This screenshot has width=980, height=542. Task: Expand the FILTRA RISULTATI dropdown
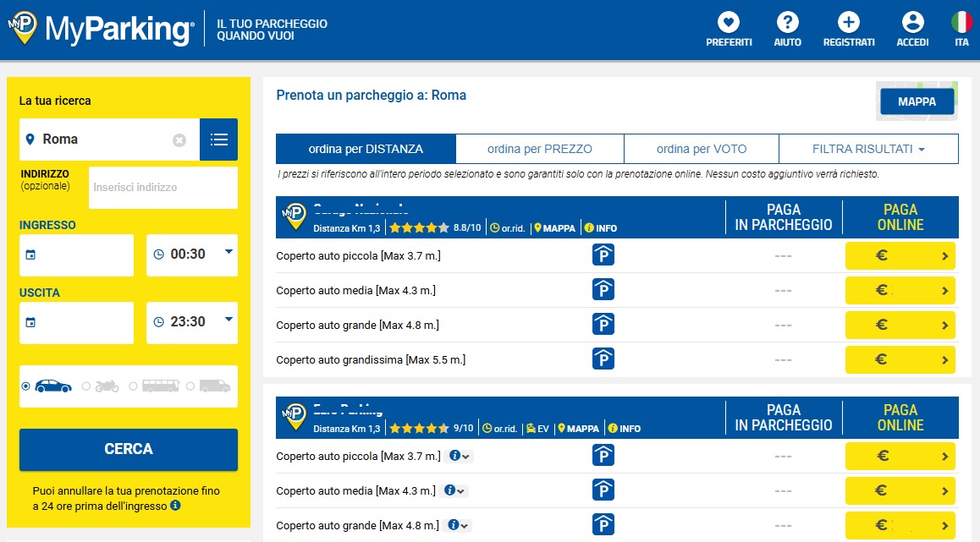pos(868,149)
